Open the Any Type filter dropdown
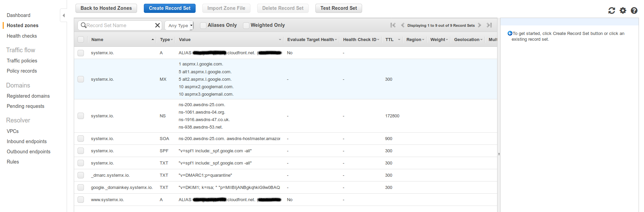This screenshot has height=212, width=644. 179,25
